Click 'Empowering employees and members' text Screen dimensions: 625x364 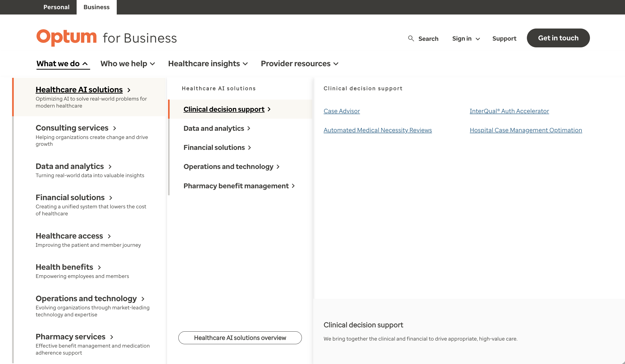(82, 276)
